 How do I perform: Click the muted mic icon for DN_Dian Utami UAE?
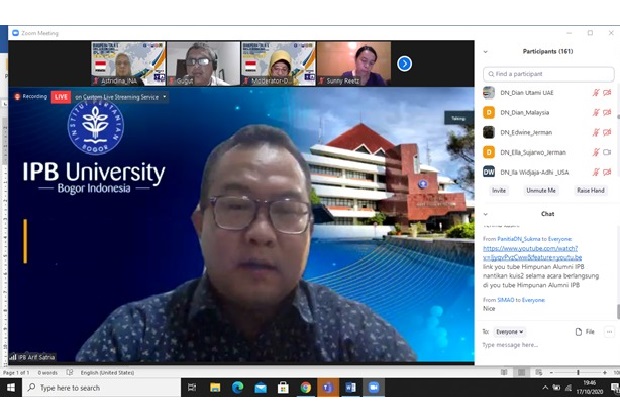point(595,93)
